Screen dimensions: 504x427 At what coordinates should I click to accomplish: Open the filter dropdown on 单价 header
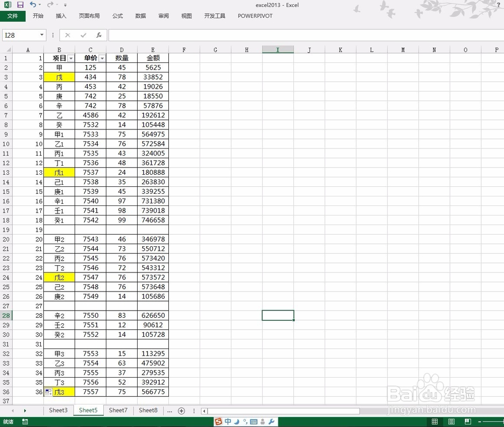(102, 58)
